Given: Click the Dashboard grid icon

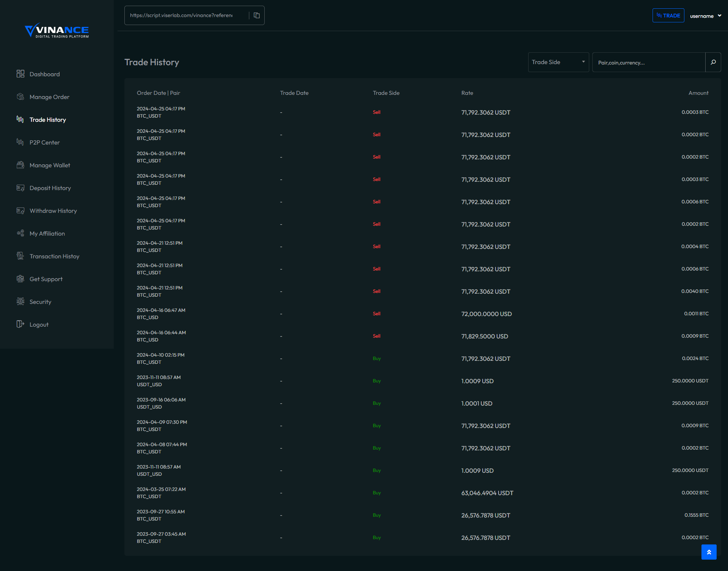Looking at the screenshot, I should 20,74.
